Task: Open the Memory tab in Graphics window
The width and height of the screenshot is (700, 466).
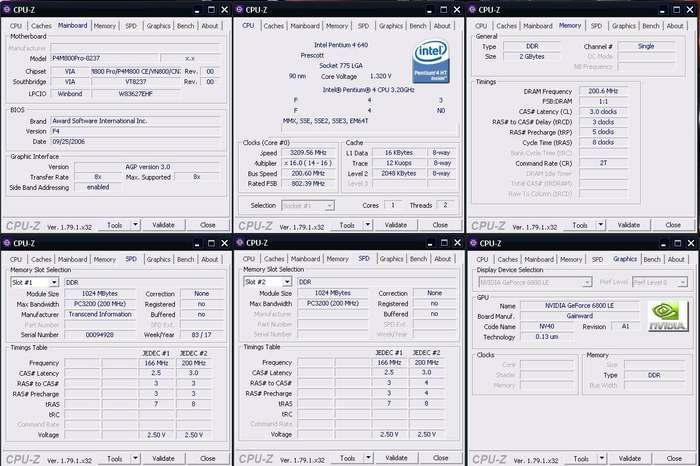Action: tap(571, 259)
